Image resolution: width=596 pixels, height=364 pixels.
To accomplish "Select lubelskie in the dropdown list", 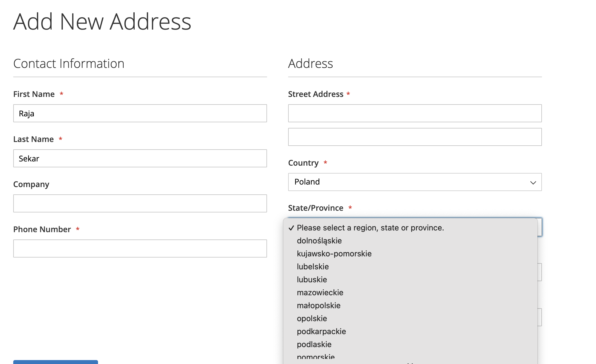I will click(x=313, y=267).
